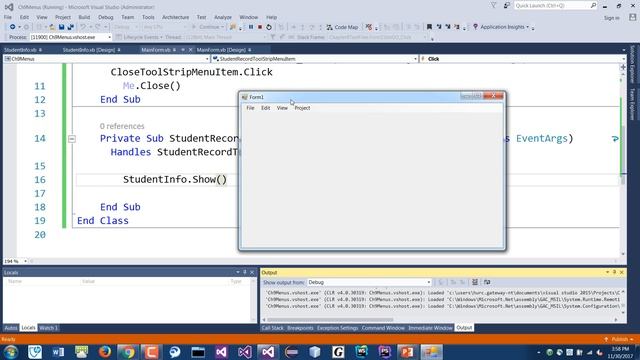Switch to the Command Window tab

point(383,328)
